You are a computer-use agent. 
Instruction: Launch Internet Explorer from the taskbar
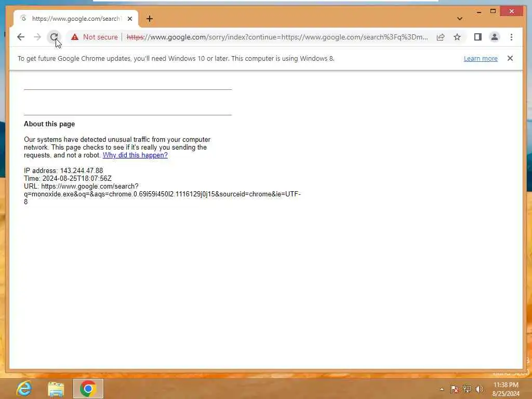pyautogui.click(x=24, y=389)
